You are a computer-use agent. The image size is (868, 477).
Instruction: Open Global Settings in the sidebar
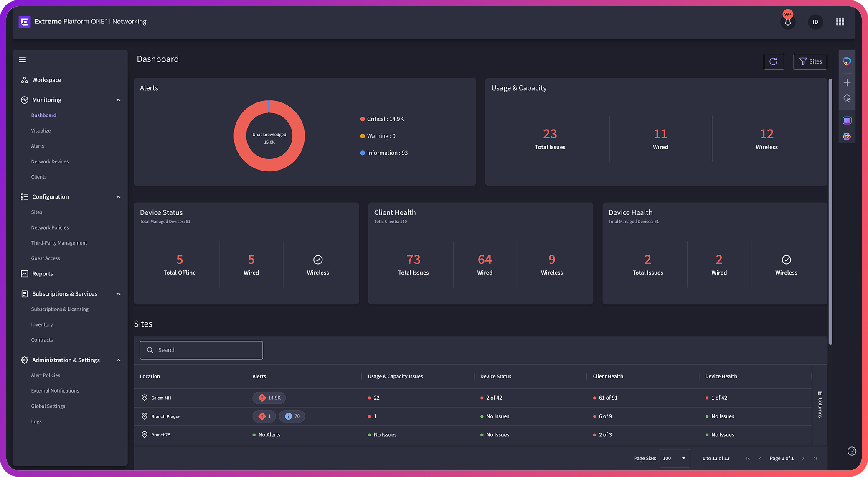(48, 407)
